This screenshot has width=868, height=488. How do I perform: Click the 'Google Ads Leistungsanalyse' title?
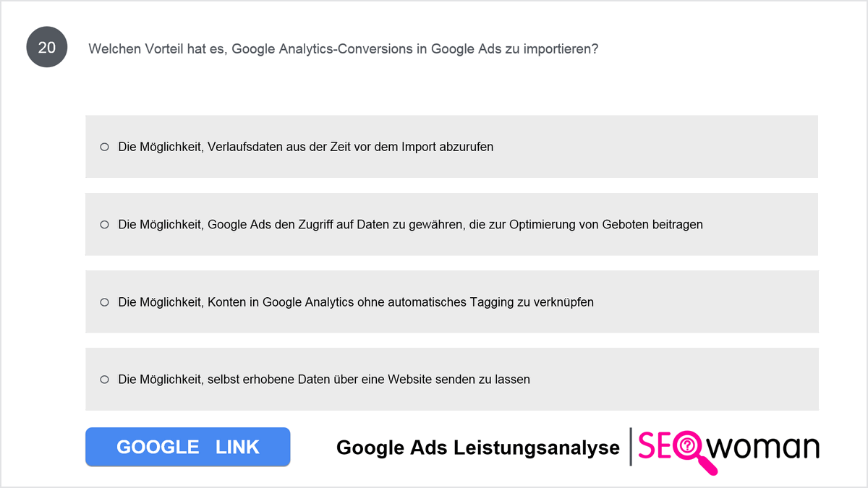478,448
